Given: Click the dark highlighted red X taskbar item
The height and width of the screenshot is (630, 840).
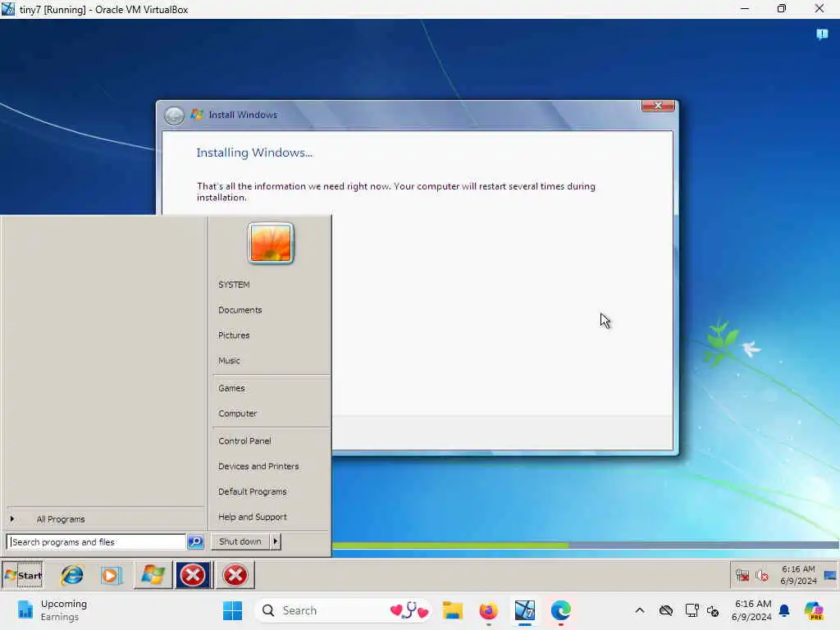Looking at the screenshot, I should 193,575.
